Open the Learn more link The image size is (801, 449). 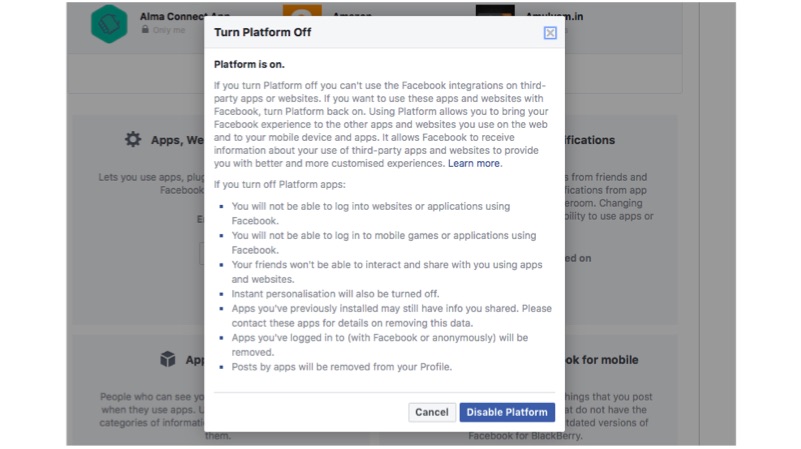click(x=474, y=163)
